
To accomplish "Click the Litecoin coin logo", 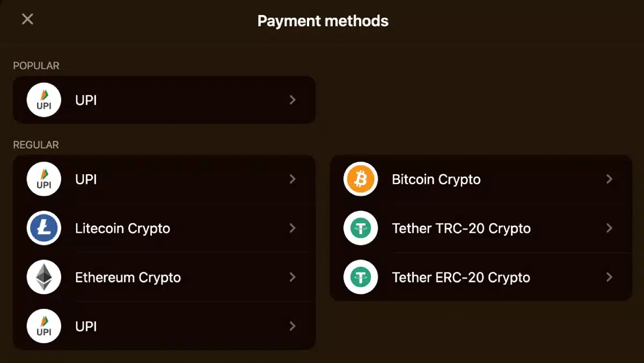I will click(x=44, y=228).
